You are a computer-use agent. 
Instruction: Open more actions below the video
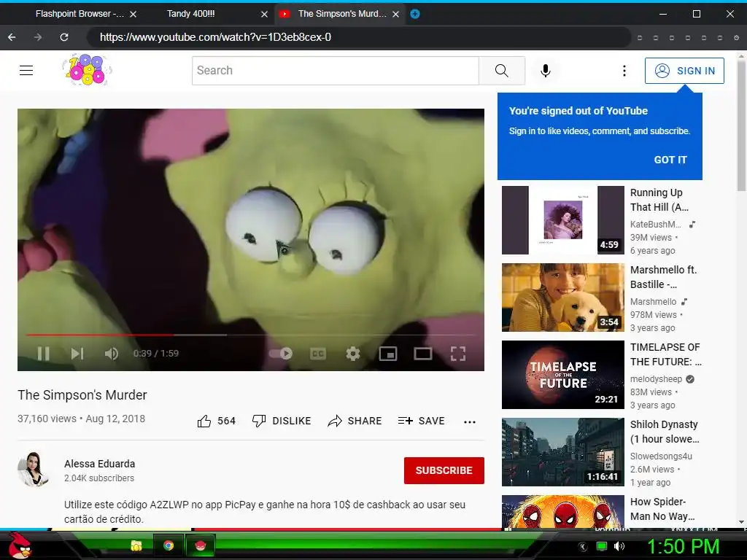coord(470,422)
